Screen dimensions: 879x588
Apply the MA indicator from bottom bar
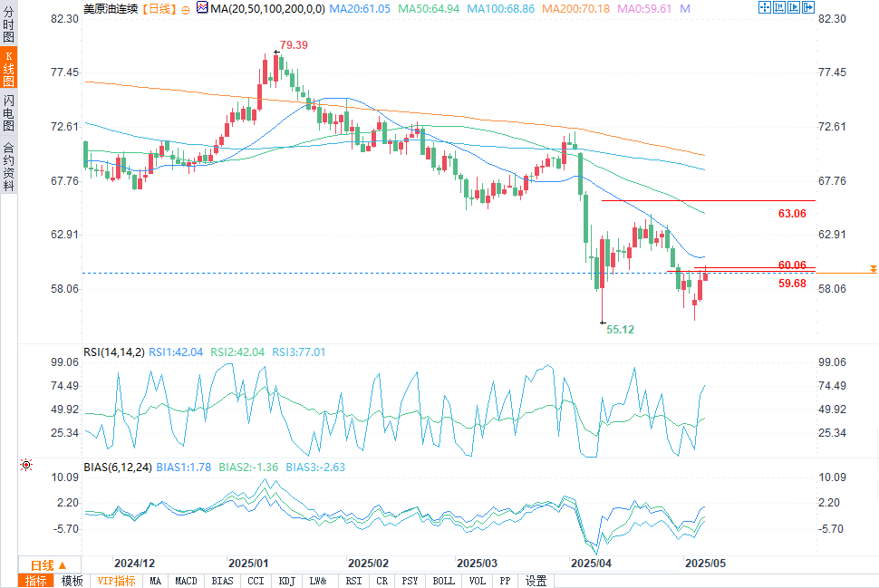155,581
